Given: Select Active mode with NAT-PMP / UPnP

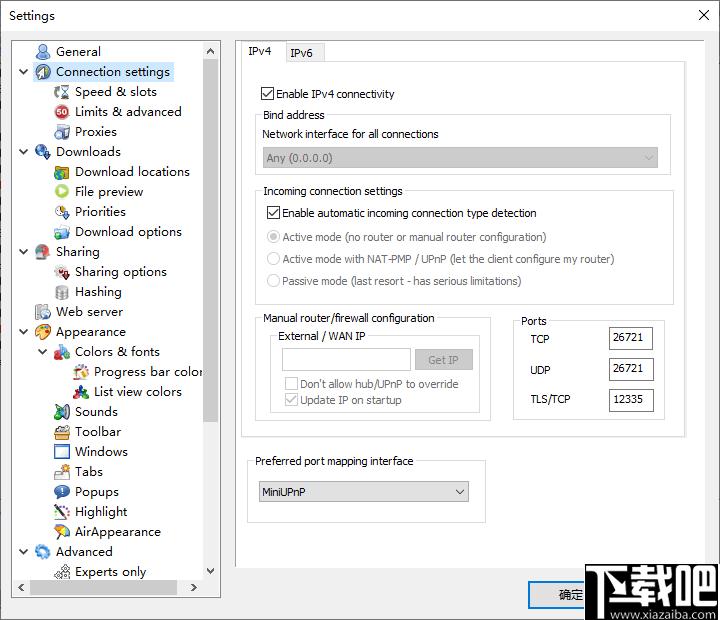Looking at the screenshot, I should tap(273, 259).
